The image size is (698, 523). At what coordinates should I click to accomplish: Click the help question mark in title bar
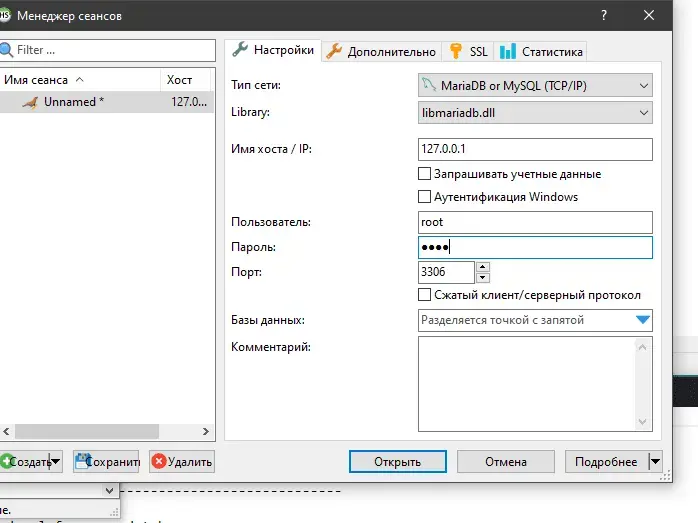[604, 15]
